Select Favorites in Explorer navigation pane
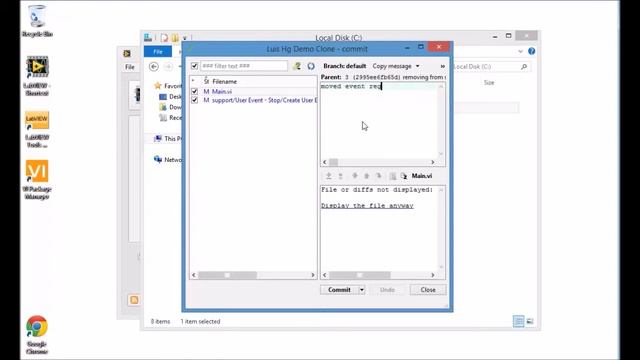Screen dimensions: 640x360 (x=168, y=86)
